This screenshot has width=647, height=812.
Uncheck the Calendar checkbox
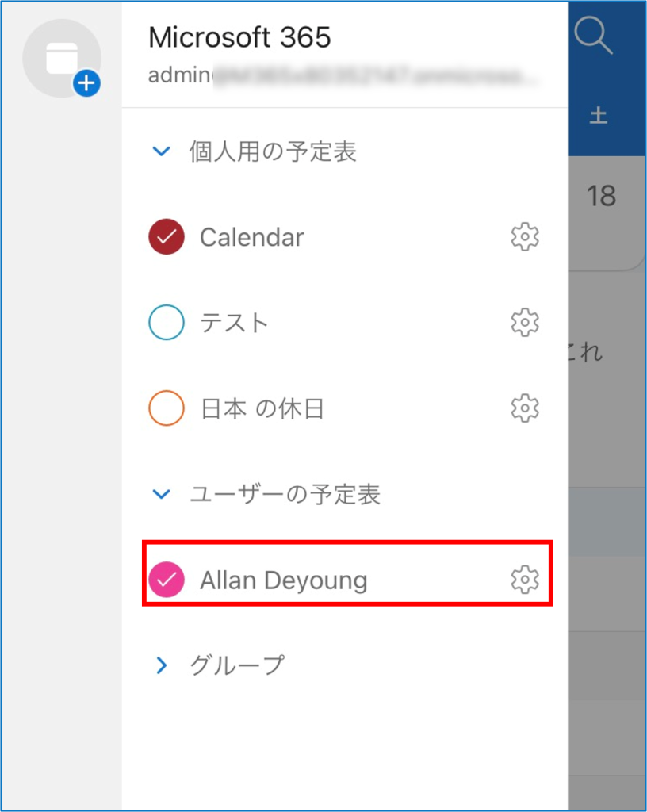167,237
